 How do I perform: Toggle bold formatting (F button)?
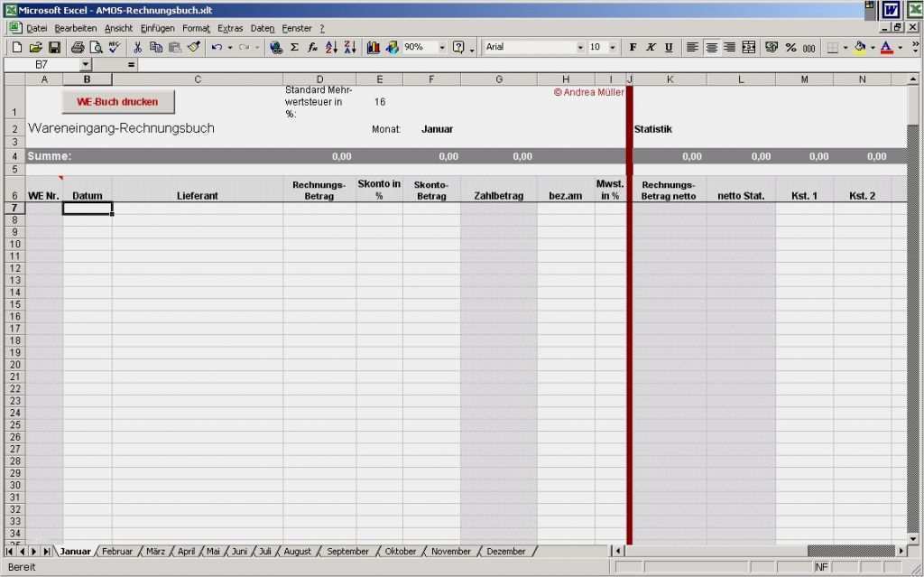coord(633,47)
